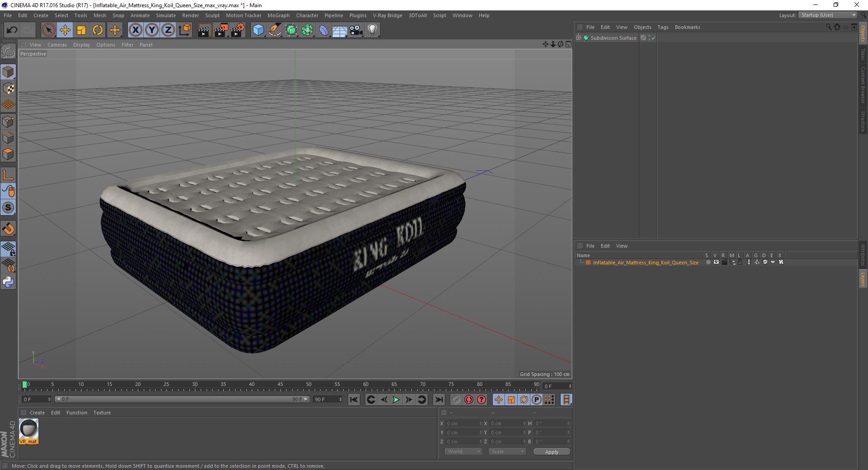
Task: Toggle the Y axis lock
Action: click(x=152, y=30)
